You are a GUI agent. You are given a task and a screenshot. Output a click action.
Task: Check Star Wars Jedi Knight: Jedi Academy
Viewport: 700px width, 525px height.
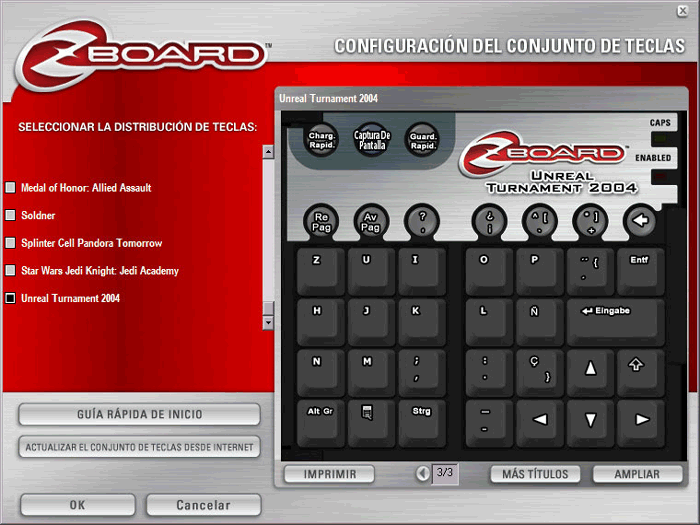10,271
